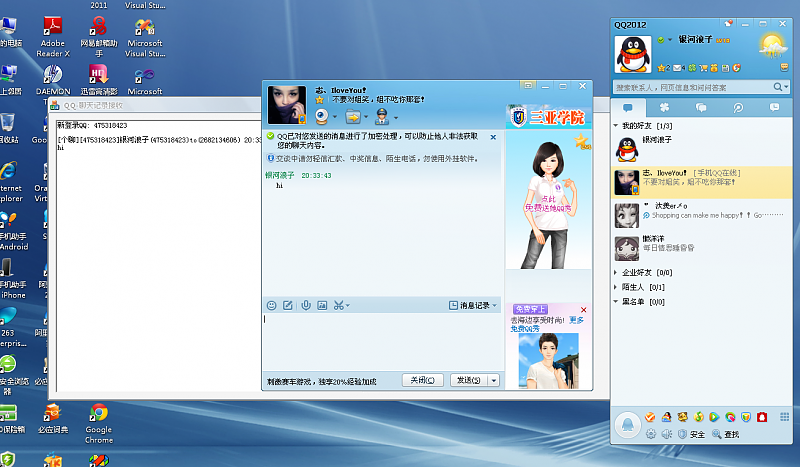Open send options arrow next to 发送

coord(493,380)
